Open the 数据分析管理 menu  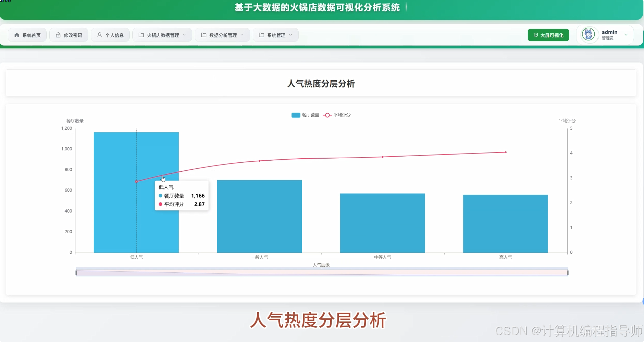(222, 35)
